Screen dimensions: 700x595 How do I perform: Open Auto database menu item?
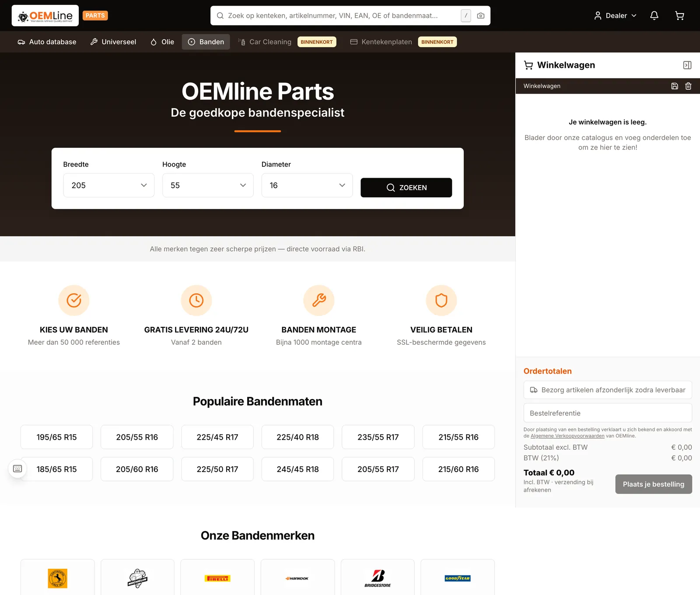pos(47,42)
